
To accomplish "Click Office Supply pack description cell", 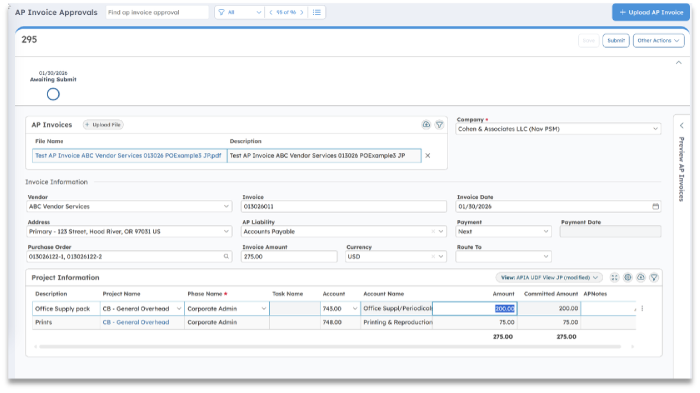I will point(66,309).
